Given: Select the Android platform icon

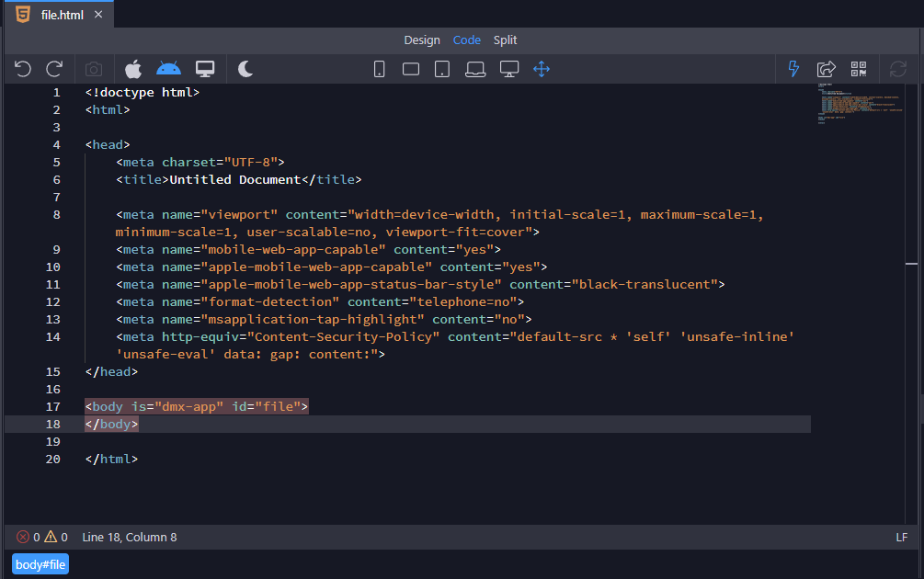Looking at the screenshot, I should tap(168, 69).
